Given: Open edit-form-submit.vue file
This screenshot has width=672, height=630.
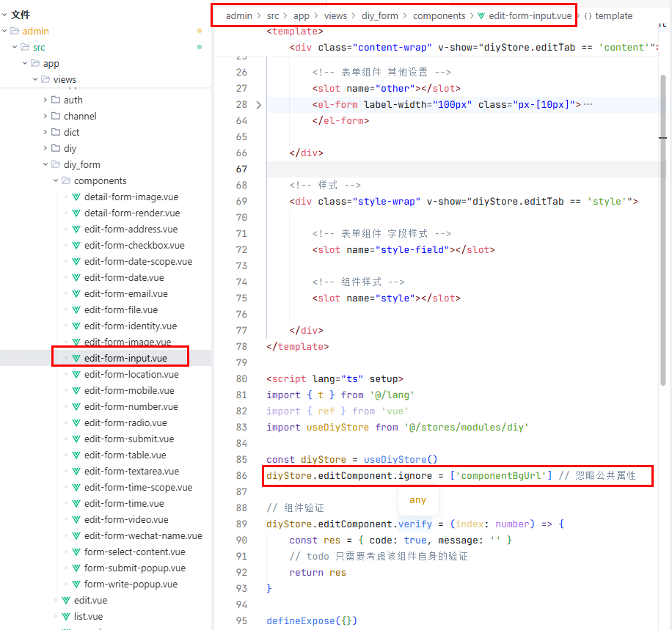Looking at the screenshot, I should (x=129, y=439).
